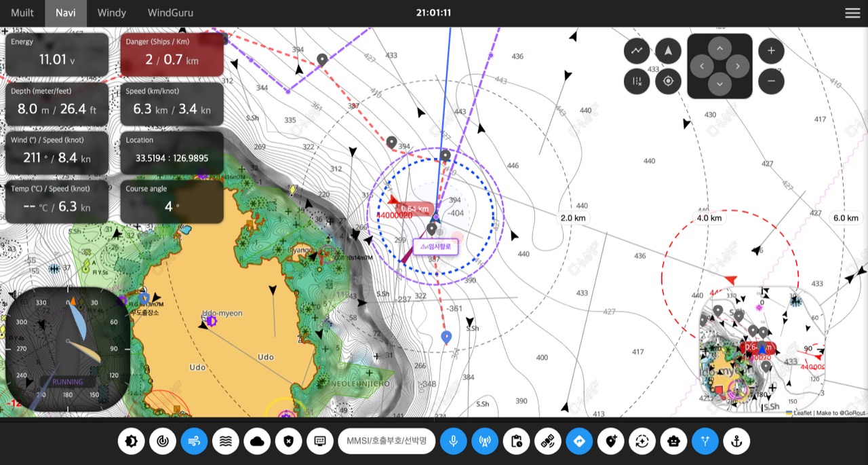
Task: Click the 임시항로 route label
Action: point(436,246)
